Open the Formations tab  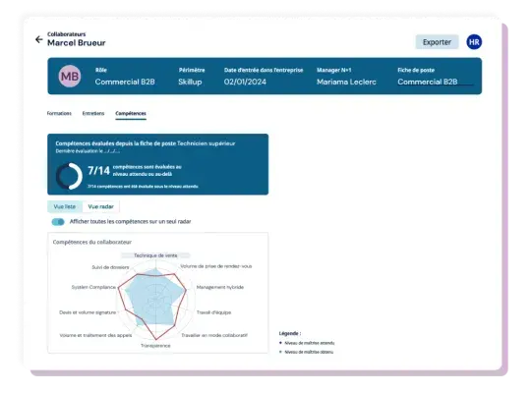(59, 113)
